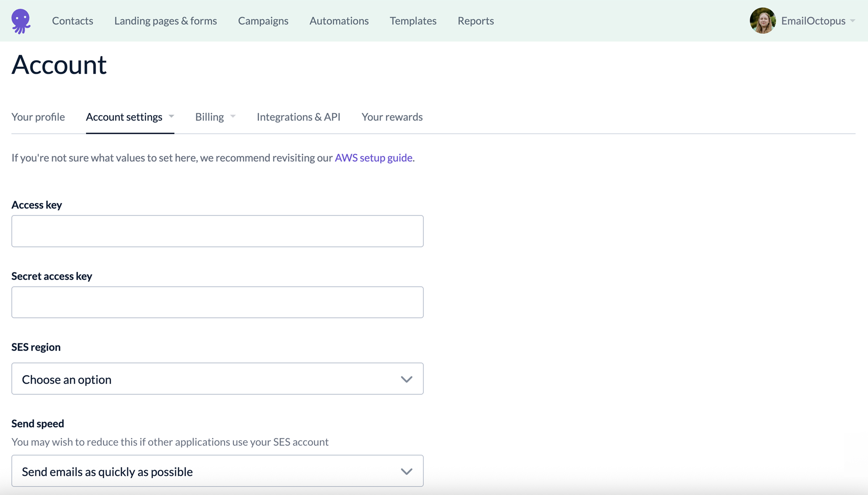Image resolution: width=868 pixels, height=495 pixels.
Task: Switch to Integrations & API tab
Action: pos(298,117)
